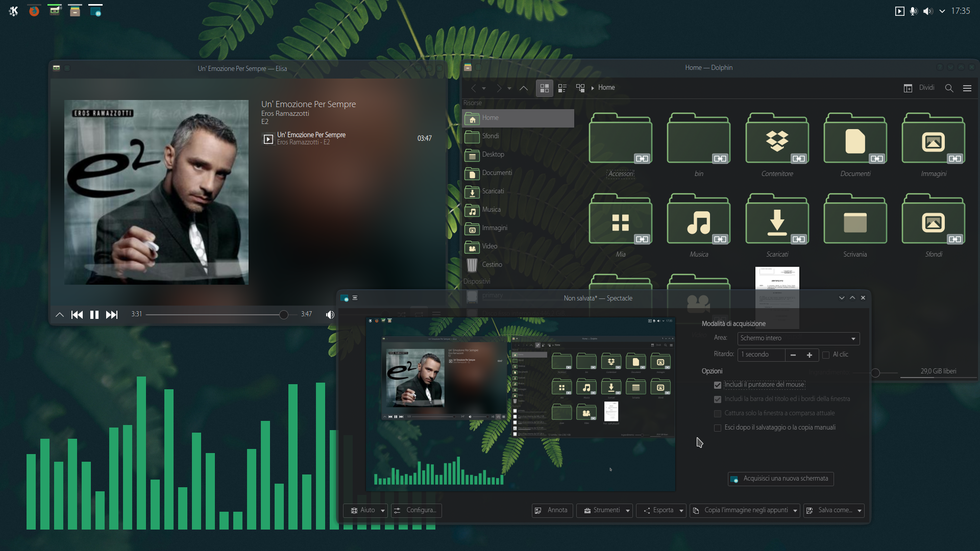Go up one folder in Dolphin
The width and height of the screenshot is (980, 551).
click(x=524, y=88)
